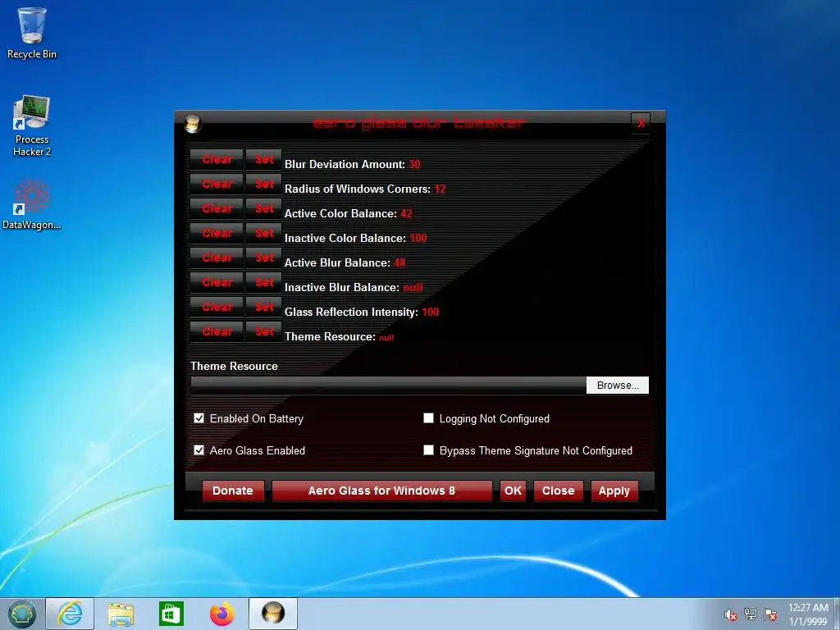Set the Blur Deviation Amount
The width and height of the screenshot is (840, 630).
[264, 159]
